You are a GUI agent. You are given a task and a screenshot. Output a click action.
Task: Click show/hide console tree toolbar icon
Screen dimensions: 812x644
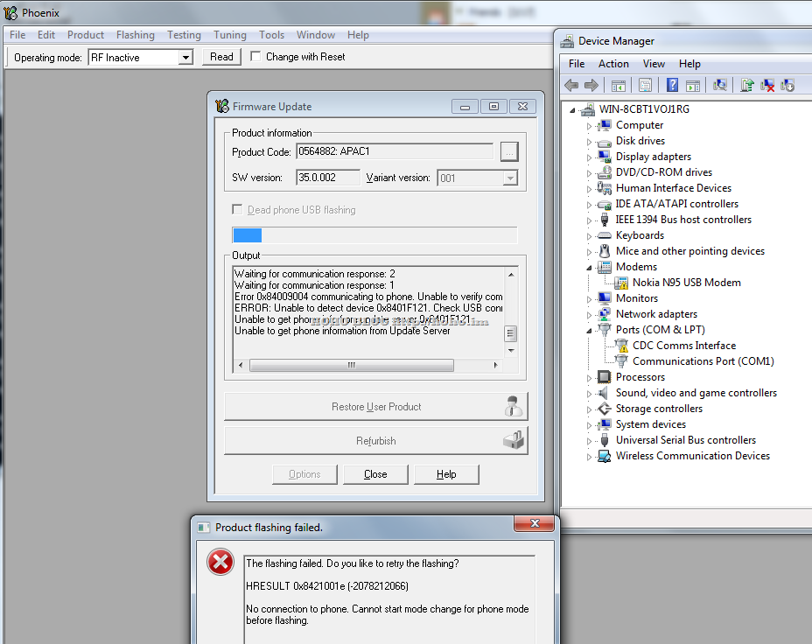(619, 86)
